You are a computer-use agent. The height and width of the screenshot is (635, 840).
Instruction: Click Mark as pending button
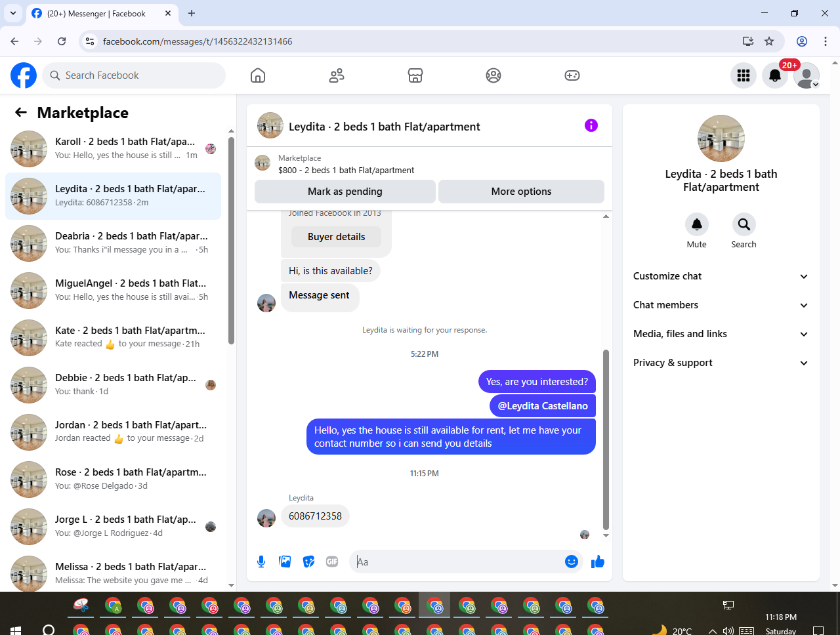pos(345,192)
